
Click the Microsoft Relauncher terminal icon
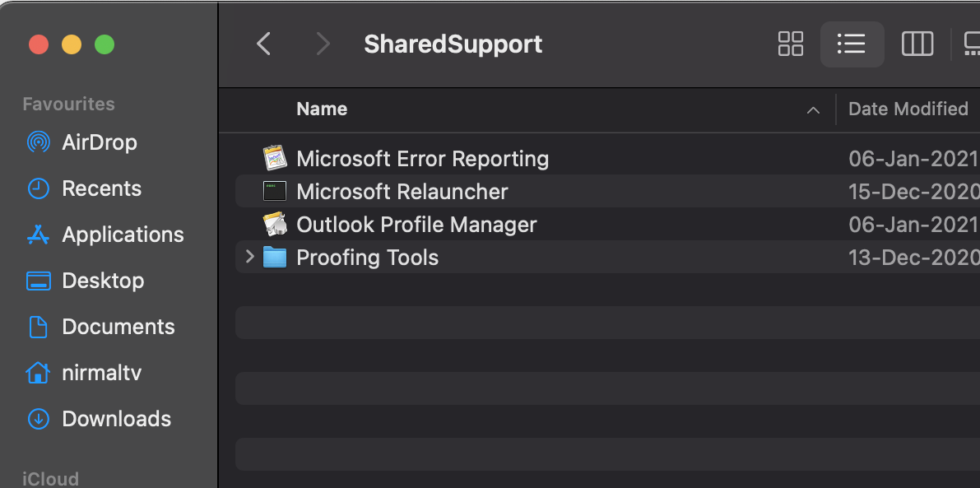click(274, 191)
